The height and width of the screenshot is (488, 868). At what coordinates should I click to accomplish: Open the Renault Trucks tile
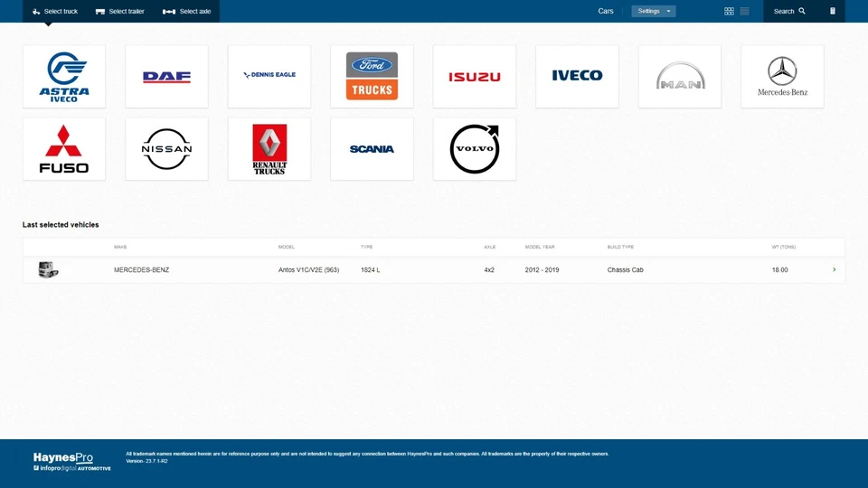269,149
